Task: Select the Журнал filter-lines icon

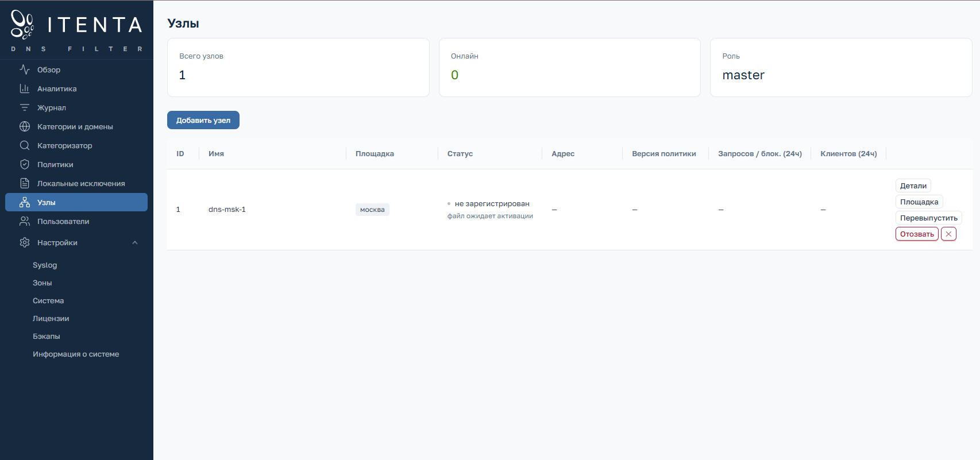Action: (25, 107)
